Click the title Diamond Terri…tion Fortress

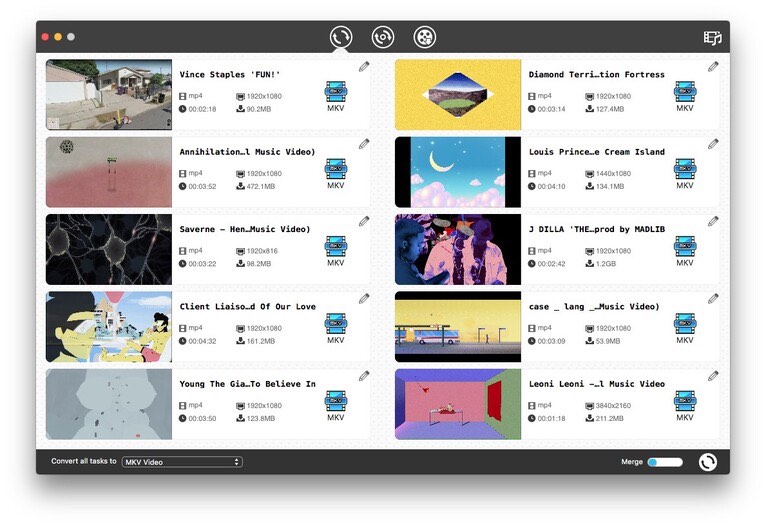[596, 75]
